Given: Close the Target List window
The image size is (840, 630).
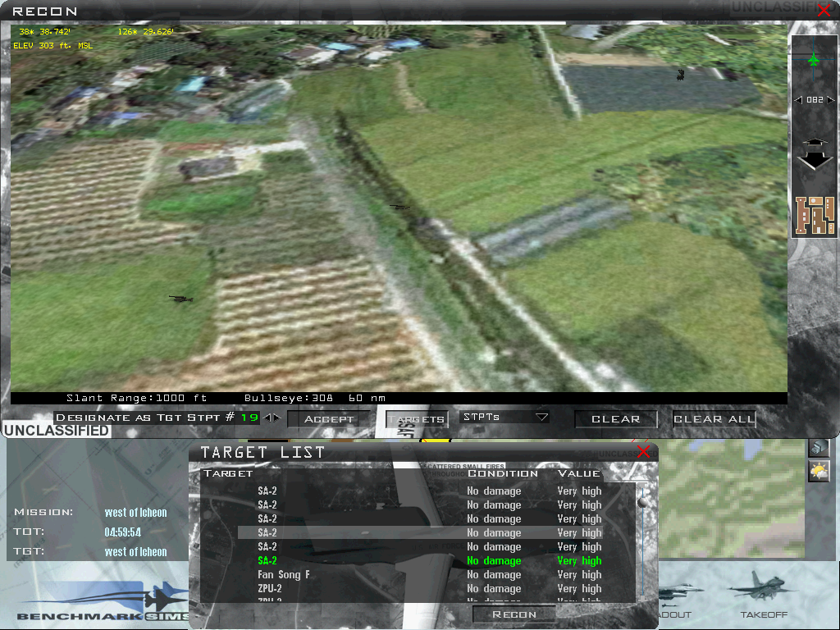Looking at the screenshot, I should pos(643,452).
